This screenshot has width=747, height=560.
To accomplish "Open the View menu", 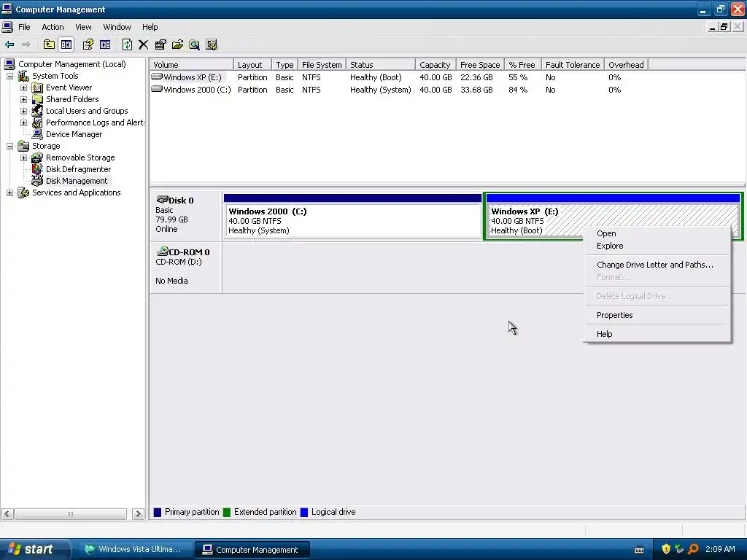I will pyautogui.click(x=83, y=27).
